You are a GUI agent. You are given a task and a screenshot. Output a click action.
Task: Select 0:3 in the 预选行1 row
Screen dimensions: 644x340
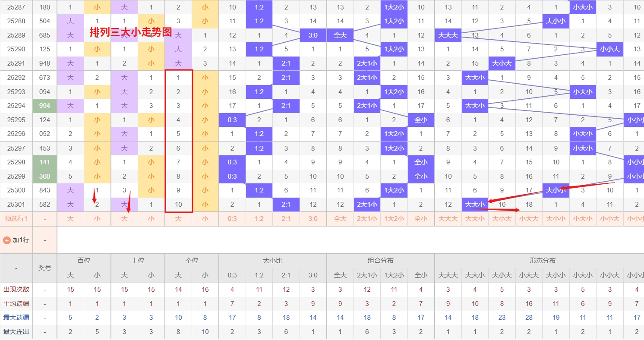pyautogui.click(x=232, y=219)
